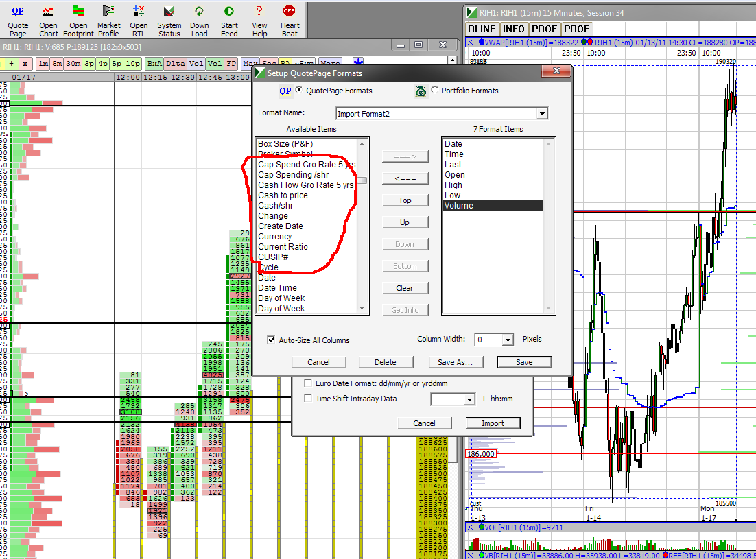Screen dimensions: 756x559
Task: Uncheck Auto-Size All Columns checkbox
Action: point(272,340)
